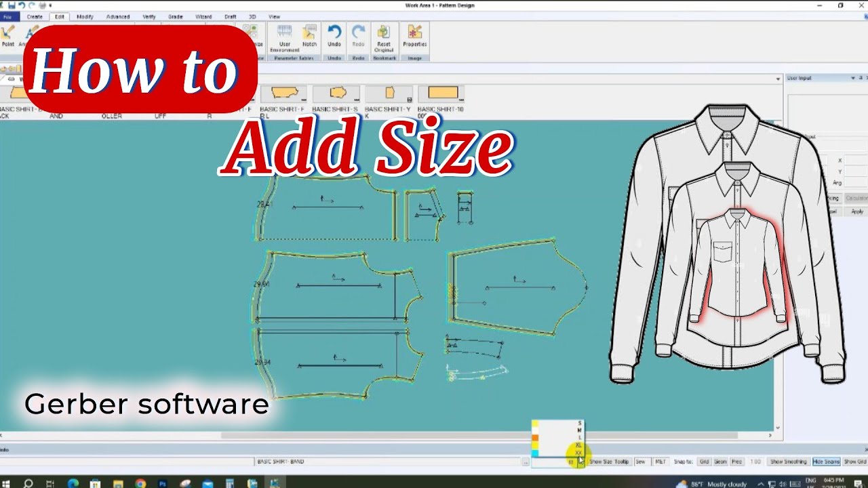Open quick access toolbar customize arrow
The height and width of the screenshot is (488, 868).
tap(51, 5)
